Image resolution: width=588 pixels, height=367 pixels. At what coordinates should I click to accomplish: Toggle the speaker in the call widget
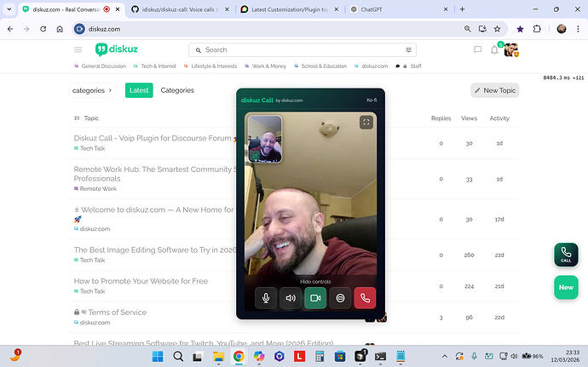(291, 298)
